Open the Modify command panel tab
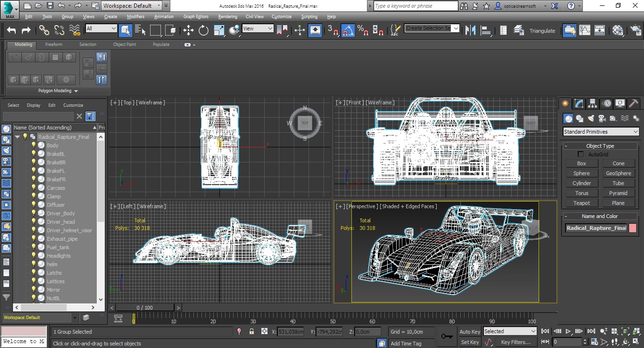 (579, 103)
